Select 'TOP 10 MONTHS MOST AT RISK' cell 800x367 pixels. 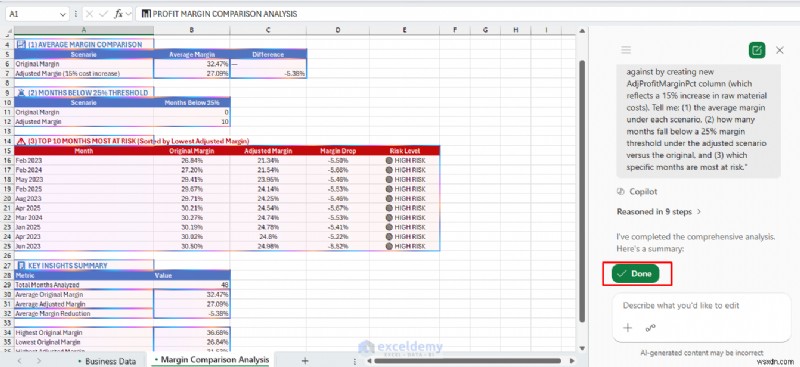point(84,141)
